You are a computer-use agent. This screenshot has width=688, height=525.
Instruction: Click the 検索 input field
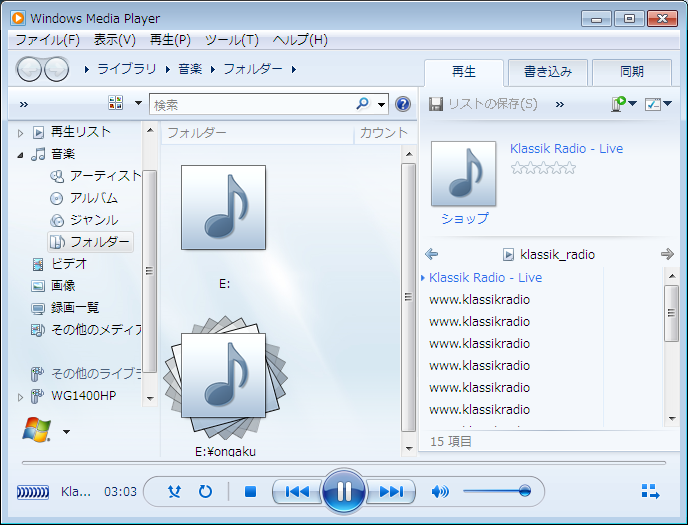click(x=253, y=105)
